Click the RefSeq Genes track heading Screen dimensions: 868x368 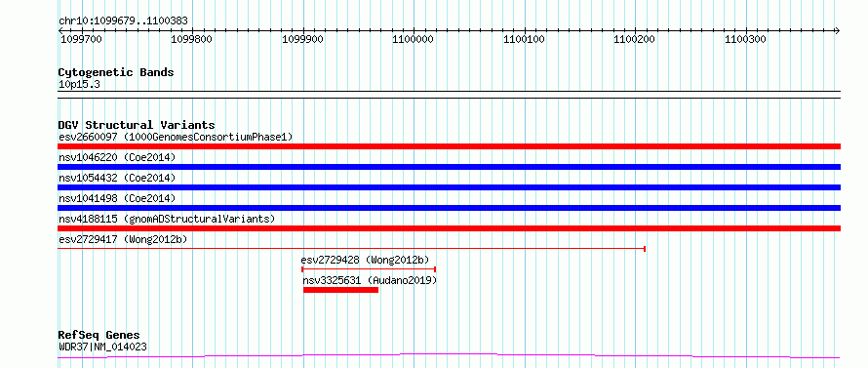(x=99, y=336)
